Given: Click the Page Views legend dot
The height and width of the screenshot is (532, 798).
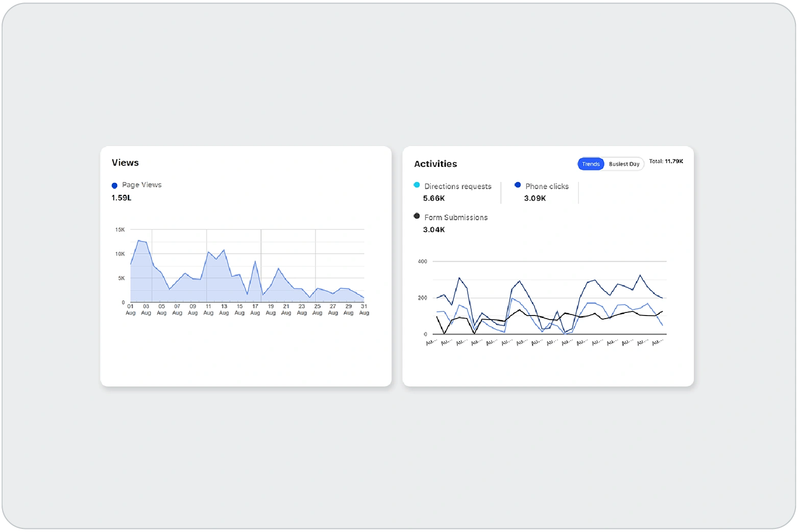Looking at the screenshot, I should coord(114,186).
